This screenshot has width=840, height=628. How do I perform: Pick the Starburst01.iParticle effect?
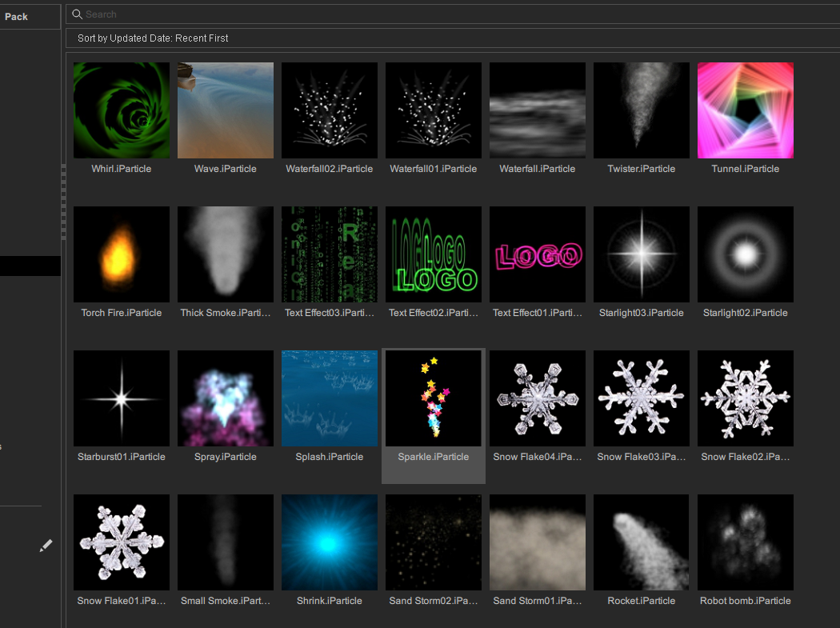click(122, 398)
